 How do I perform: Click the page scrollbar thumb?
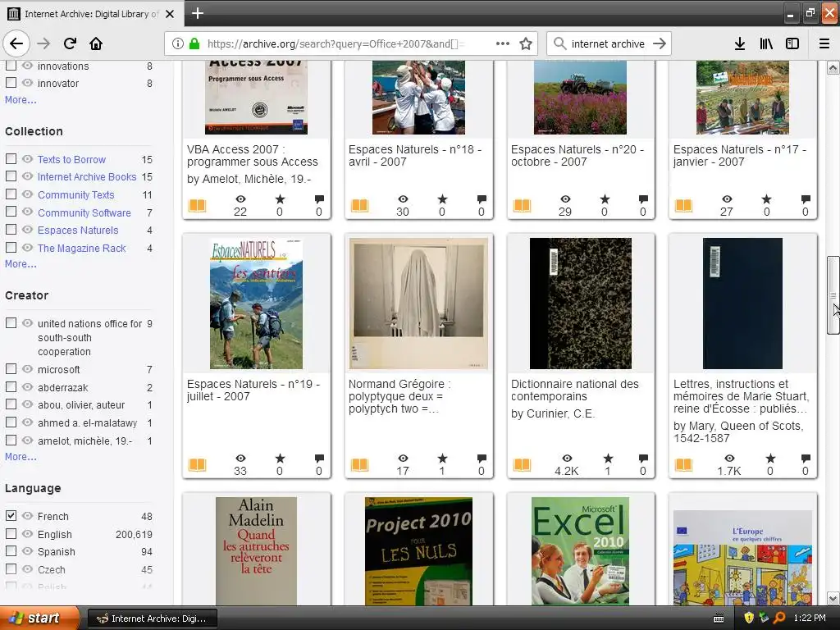click(x=833, y=295)
